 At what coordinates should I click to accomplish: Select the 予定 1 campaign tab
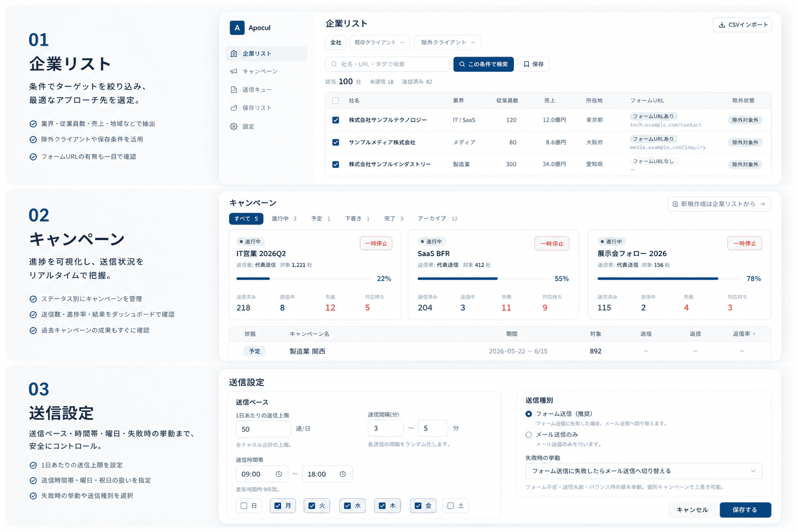321,219
